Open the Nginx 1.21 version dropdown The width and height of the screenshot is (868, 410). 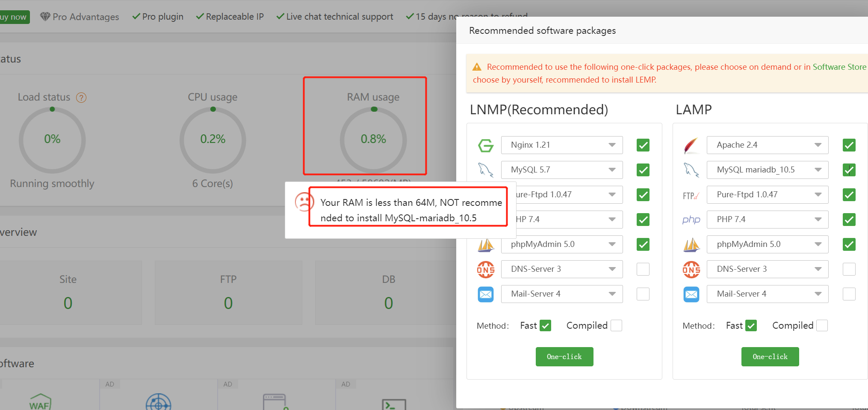pyautogui.click(x=612, y=145)
